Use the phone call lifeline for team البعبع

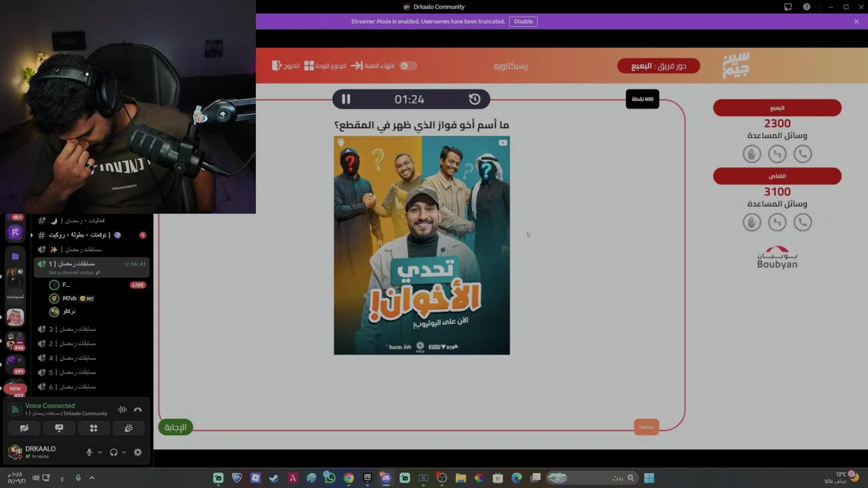click(x=802, y=154)
